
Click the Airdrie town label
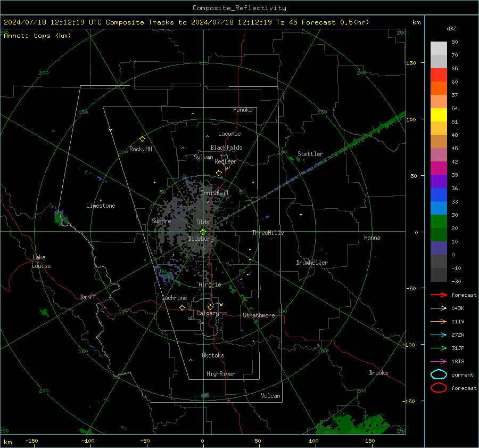point(210,284)
